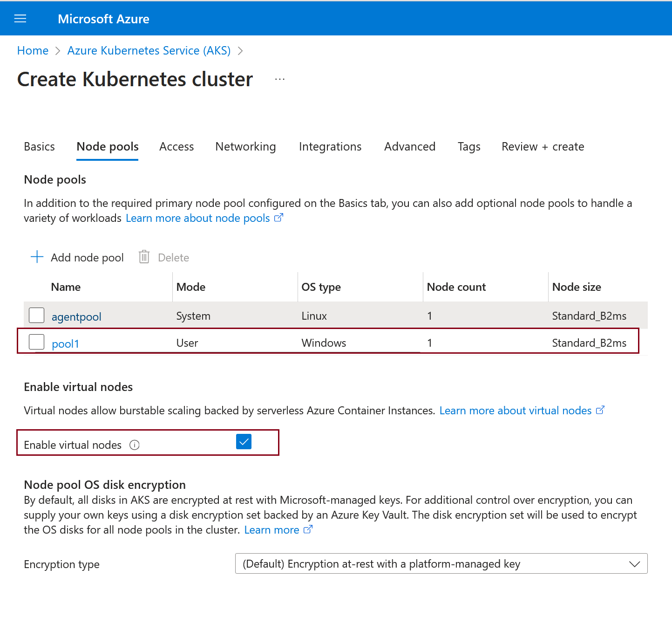Click the Microsoft Azure header
Viewport: 672px width, 624px height.
pos(103,19)
